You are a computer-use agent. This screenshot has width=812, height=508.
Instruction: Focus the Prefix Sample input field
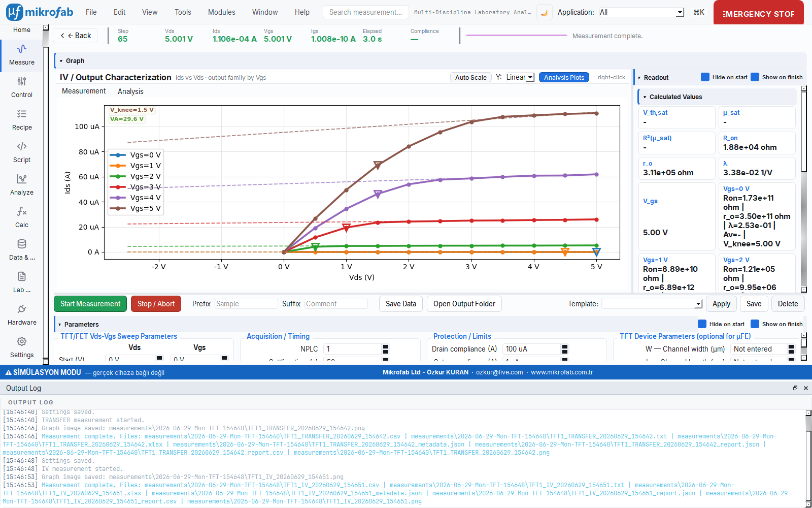tap(246, 304)
